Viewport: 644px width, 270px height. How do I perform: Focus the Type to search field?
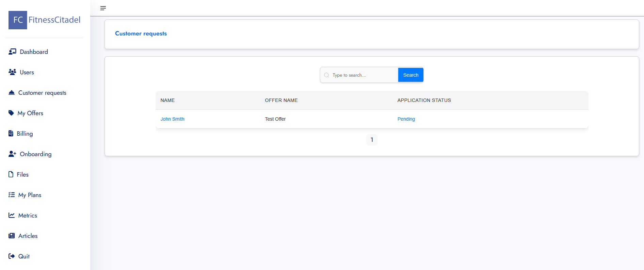click(363, 75)
